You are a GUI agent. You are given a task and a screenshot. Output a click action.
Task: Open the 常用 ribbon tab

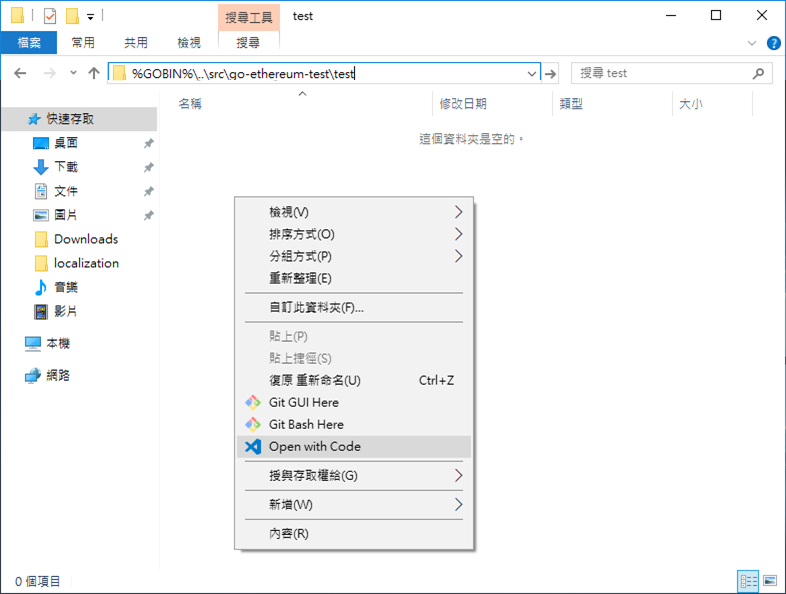[83, 43]
